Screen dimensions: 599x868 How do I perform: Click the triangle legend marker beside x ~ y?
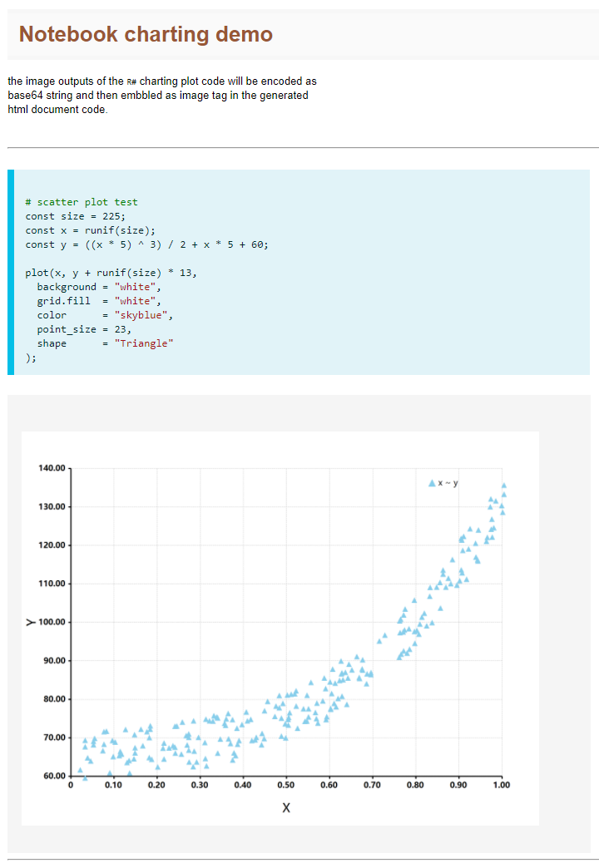click(431, 483)
